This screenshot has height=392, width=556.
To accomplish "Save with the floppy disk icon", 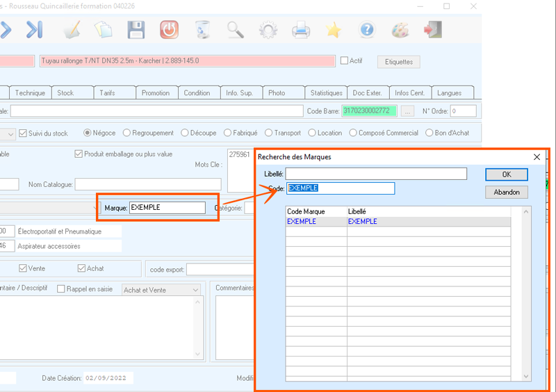I will [136, 30].
